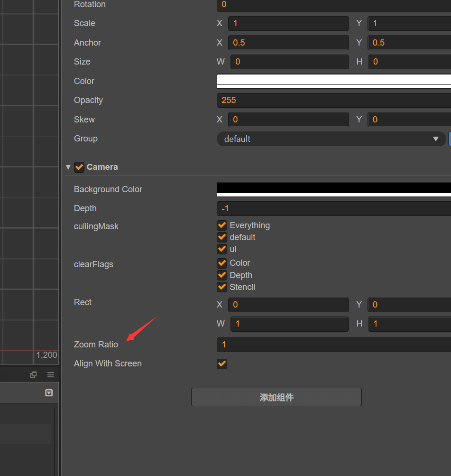The image size is (451, 476).
Task: Click the Rect H input field
Action: [409, 324]
